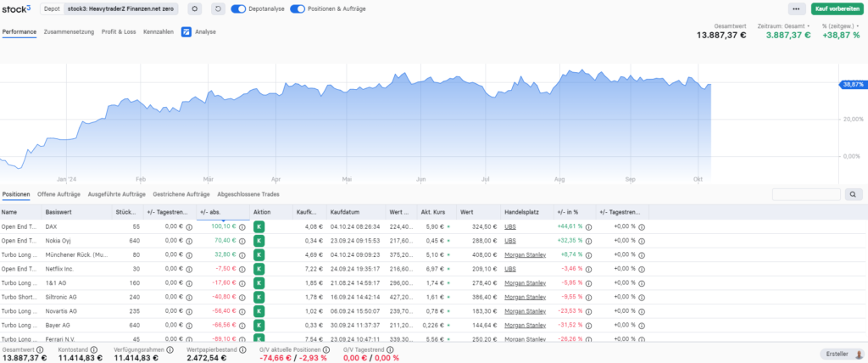This screenshot has width=868, height=363.
Task: Click the three-dots more options button
Action: [796, 8]
